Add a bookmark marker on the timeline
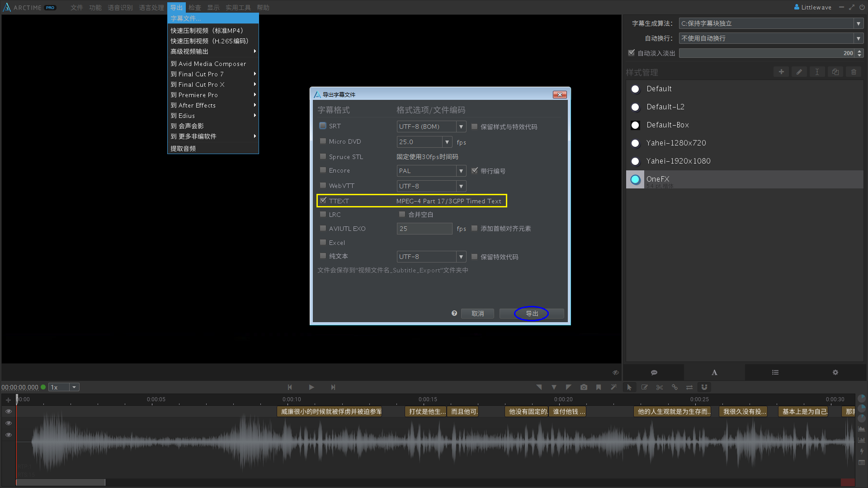Screen dimensions: 868x488 pyautogui.click(x=599, y=387)
